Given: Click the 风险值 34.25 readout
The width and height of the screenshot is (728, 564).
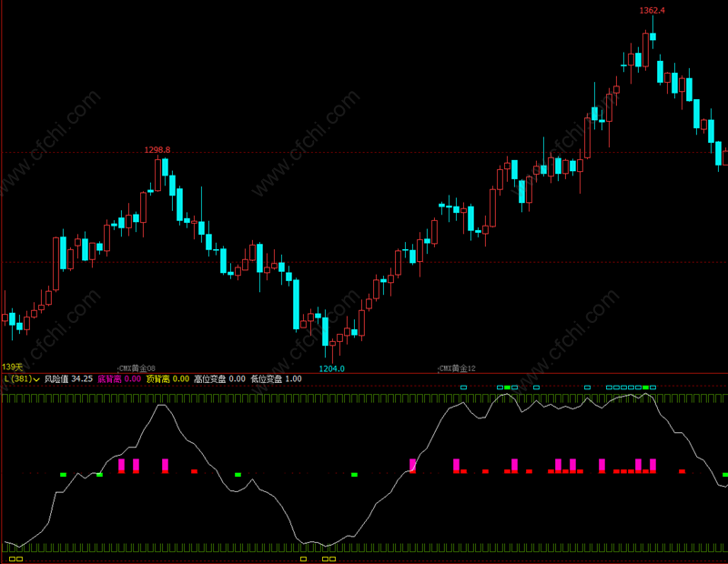Looking at the screenshot, I should tap(69, 378).
